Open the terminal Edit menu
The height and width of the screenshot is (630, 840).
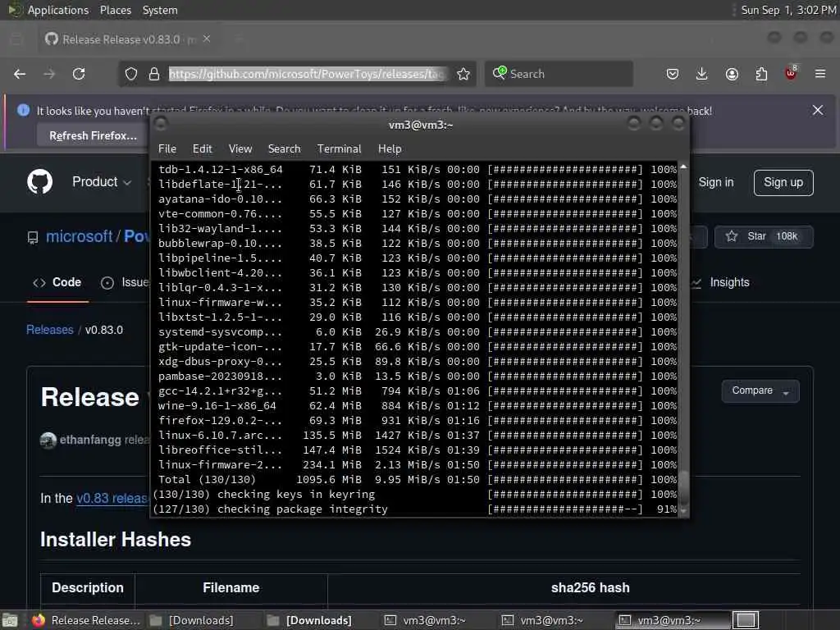[x=202, y=148]
